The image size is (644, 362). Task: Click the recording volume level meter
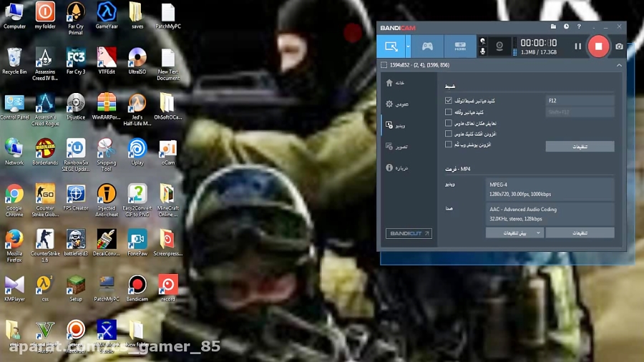(x=514, y=47)
